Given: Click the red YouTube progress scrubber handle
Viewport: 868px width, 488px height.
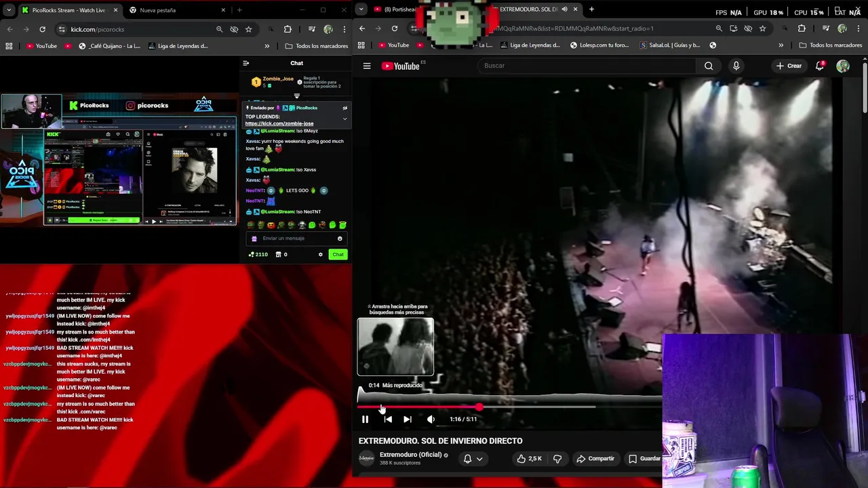Looking at the screenshot, I should coord(479,407).
